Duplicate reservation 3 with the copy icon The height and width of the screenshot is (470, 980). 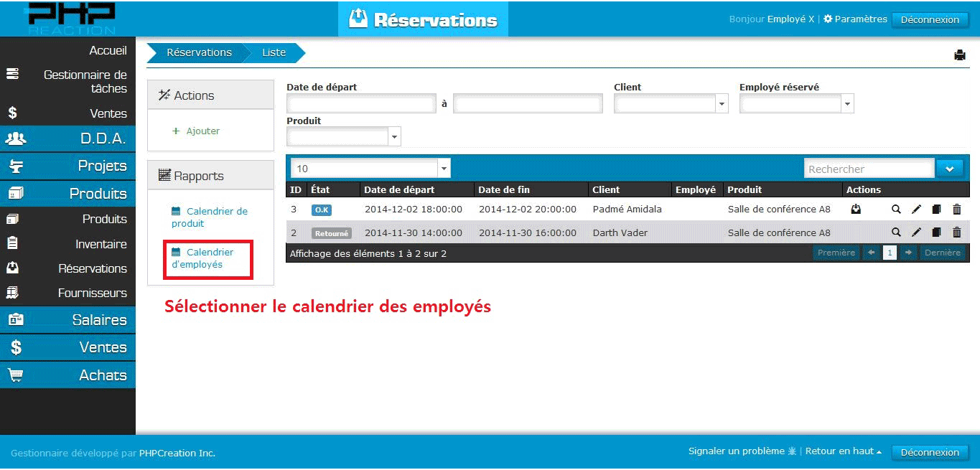click(936, 210)
